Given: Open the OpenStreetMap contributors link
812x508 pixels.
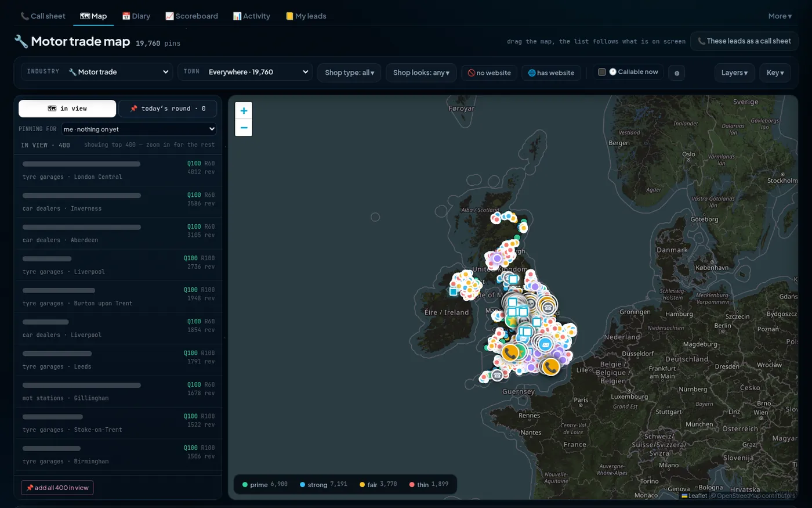Looking at the screenshot, I should pyautogui.click(x=756, y=496).
